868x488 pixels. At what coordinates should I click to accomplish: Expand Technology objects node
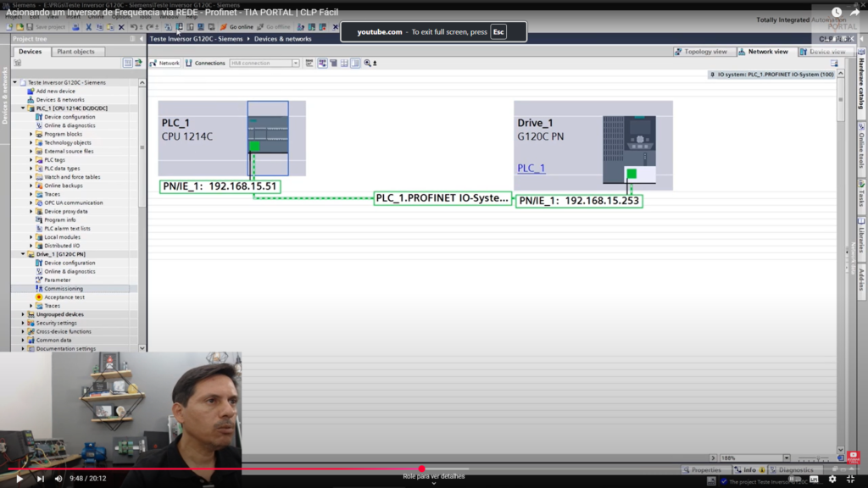coord(31,142)
